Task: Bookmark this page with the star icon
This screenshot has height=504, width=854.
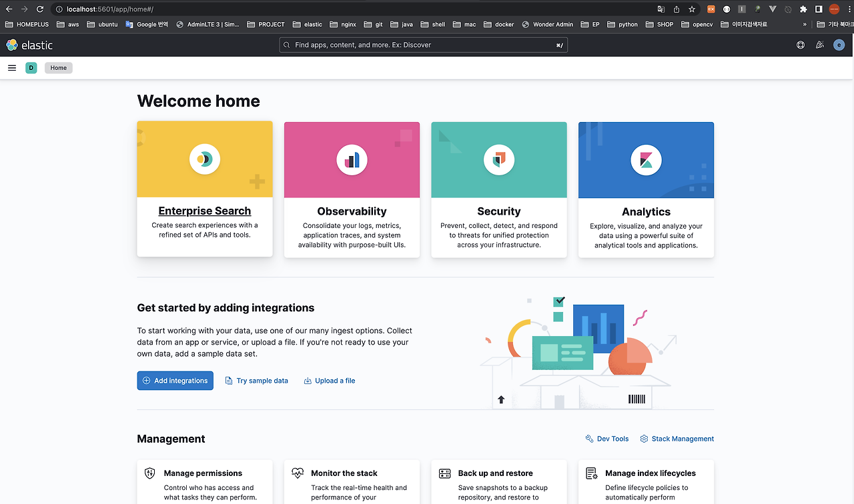Action: point(692,9)
